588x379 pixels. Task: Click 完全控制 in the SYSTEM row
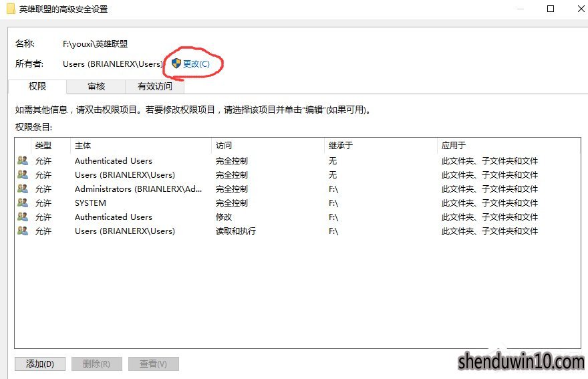tap(232, 203)
